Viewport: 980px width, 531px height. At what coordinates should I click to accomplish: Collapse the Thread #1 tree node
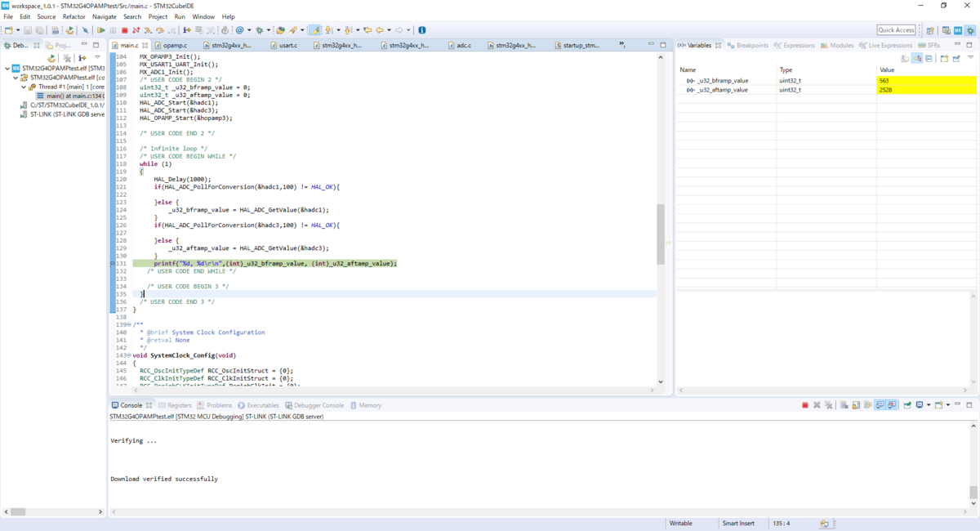22,86
